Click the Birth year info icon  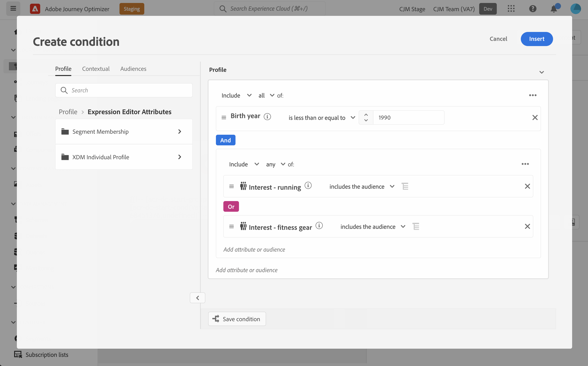point(267,116)
